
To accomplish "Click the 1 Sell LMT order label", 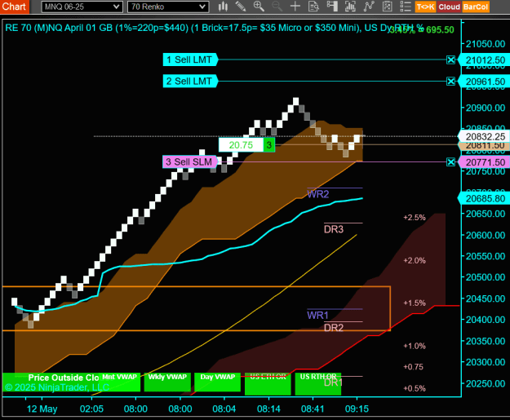I will (x=190, y=60).
